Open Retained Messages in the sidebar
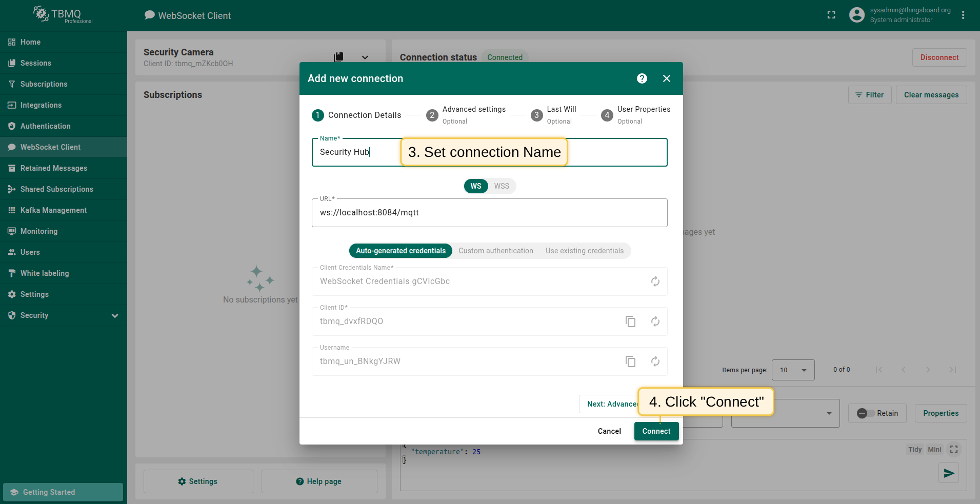 pos(54,168)
